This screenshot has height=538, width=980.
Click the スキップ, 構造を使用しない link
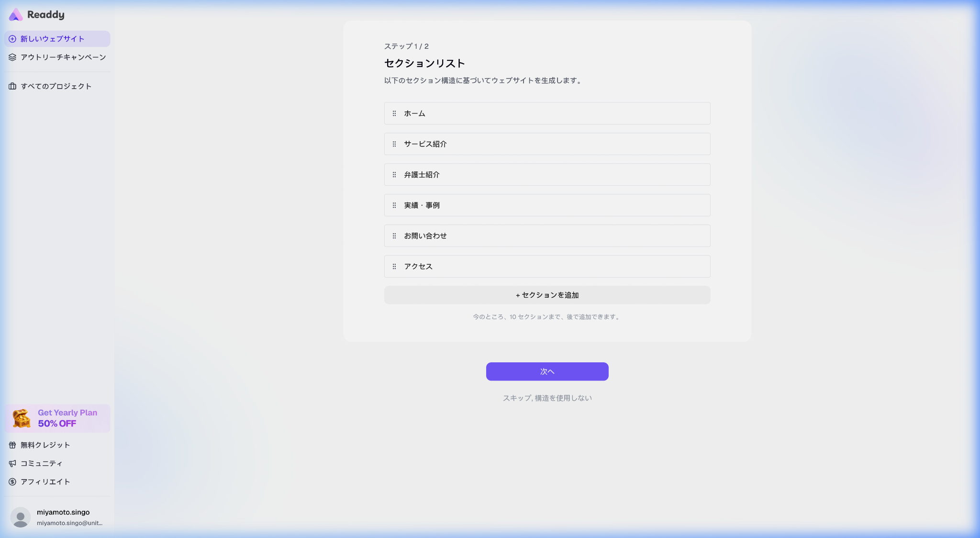click(547, 398)
